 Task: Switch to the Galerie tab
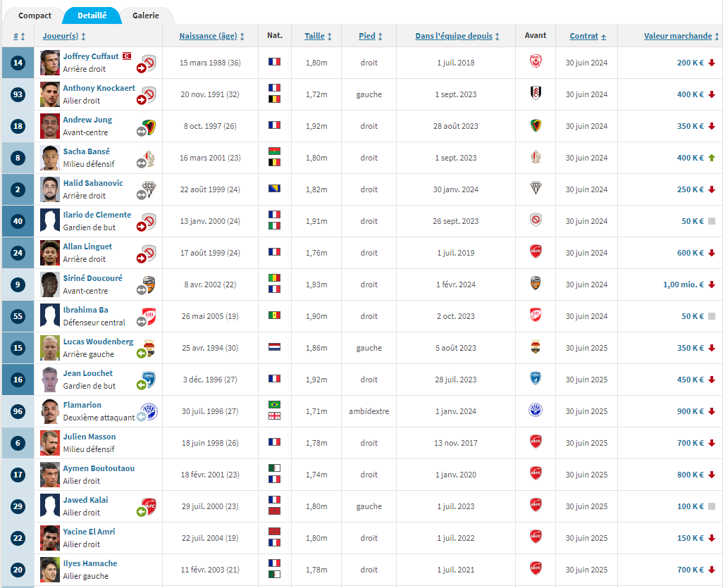tap(146, 15)
